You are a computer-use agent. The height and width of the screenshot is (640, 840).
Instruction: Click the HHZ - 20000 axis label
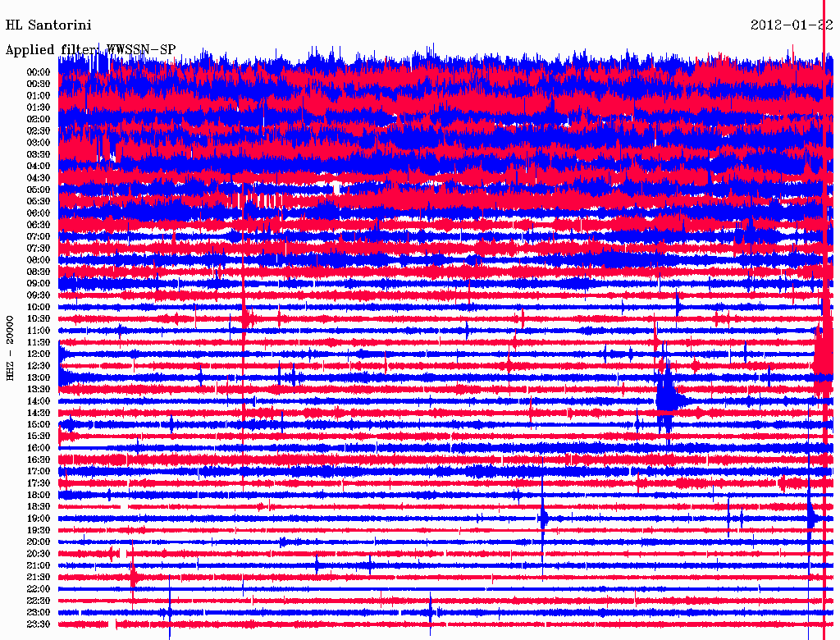(11, 347)
